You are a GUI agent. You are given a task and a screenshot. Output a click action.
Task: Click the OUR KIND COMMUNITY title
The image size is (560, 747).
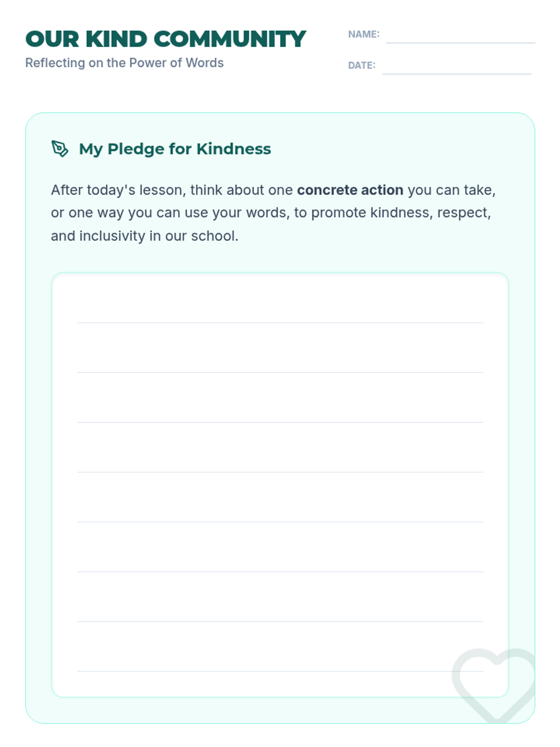[166, 39]
